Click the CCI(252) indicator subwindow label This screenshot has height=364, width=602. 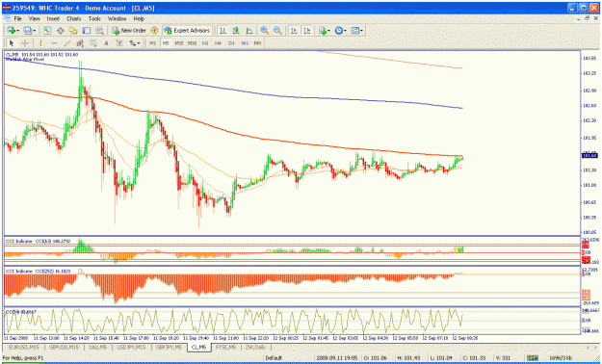pyautogui.click(x=38, y=272)
